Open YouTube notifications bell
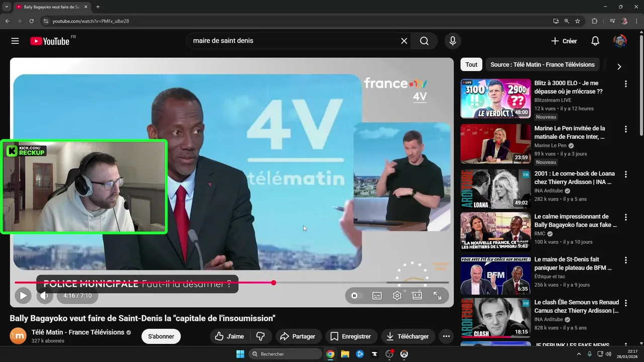Viewport: 644px width, 362px height. (595, 41)
